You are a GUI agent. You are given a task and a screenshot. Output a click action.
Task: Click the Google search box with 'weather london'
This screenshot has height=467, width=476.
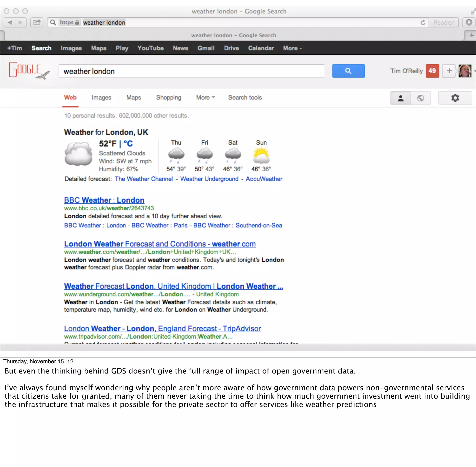[192, 71]
